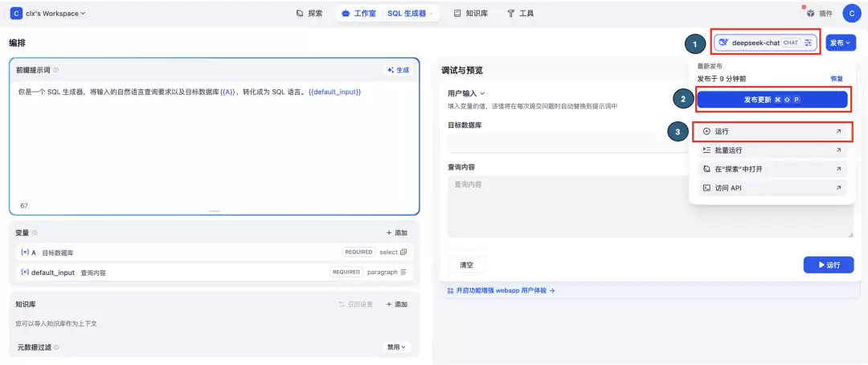The image size is (868, 365).
Task: Open the 召回设置 retrieval settings
Action: pyautogui.click(x=356, y=304)
